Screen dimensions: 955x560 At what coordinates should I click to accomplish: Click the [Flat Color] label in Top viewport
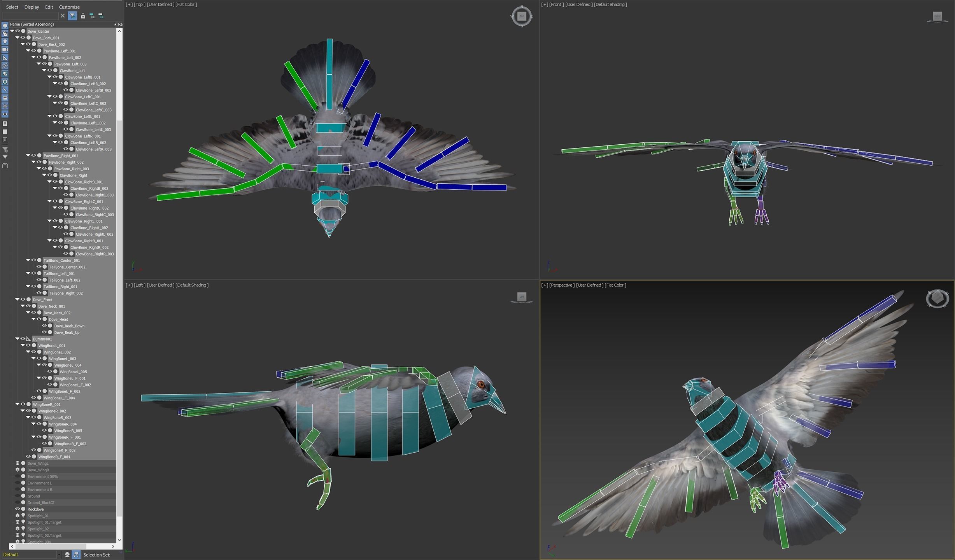click(x=186, y=5)
